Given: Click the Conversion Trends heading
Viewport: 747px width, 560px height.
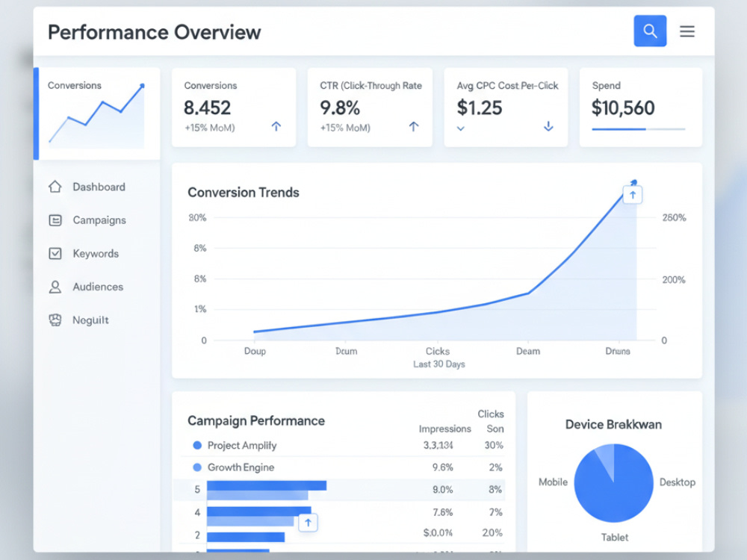Looking at the screenshot, I should coord(244,193).
